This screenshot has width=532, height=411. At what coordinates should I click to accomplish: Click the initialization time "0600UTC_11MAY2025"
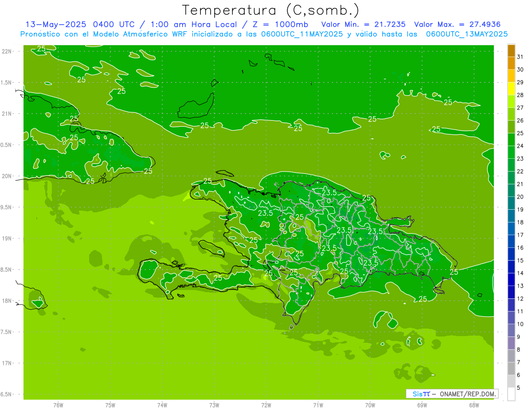tap(302, 34)
